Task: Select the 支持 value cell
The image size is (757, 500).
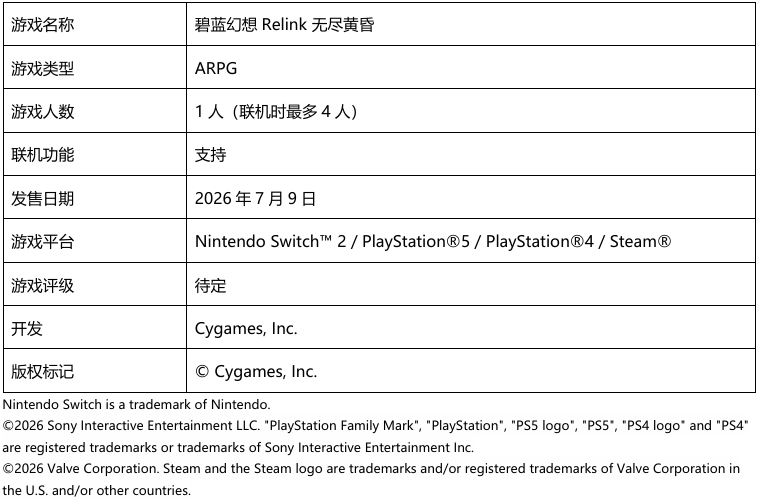Action: click(211, 155)
